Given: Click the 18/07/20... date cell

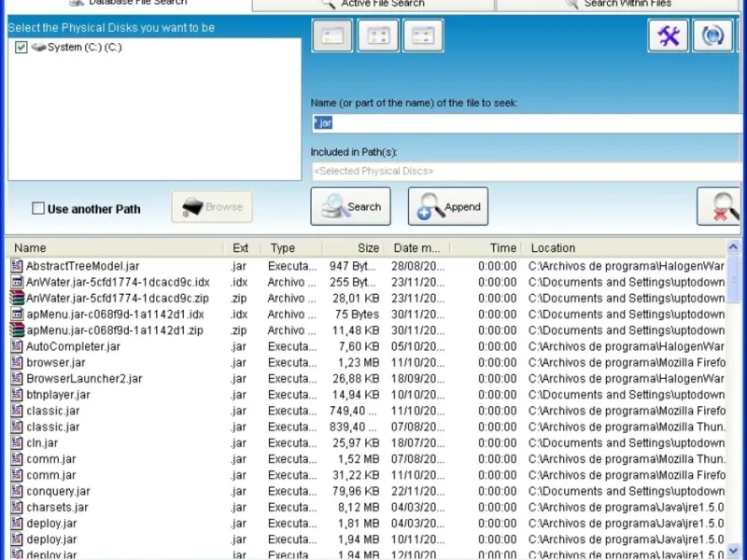Looking at the screenshot, I should (x=417, y=442).
